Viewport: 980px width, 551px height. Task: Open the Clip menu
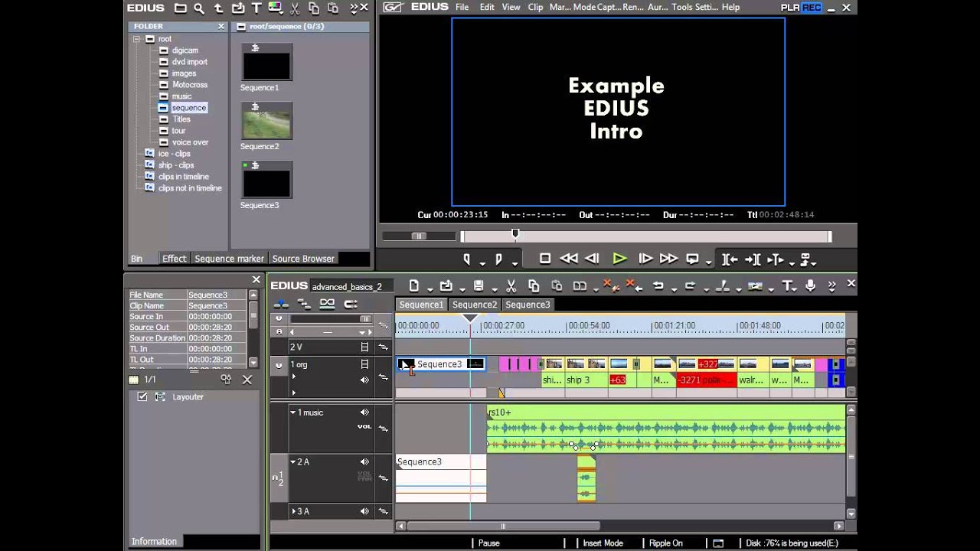535,7
